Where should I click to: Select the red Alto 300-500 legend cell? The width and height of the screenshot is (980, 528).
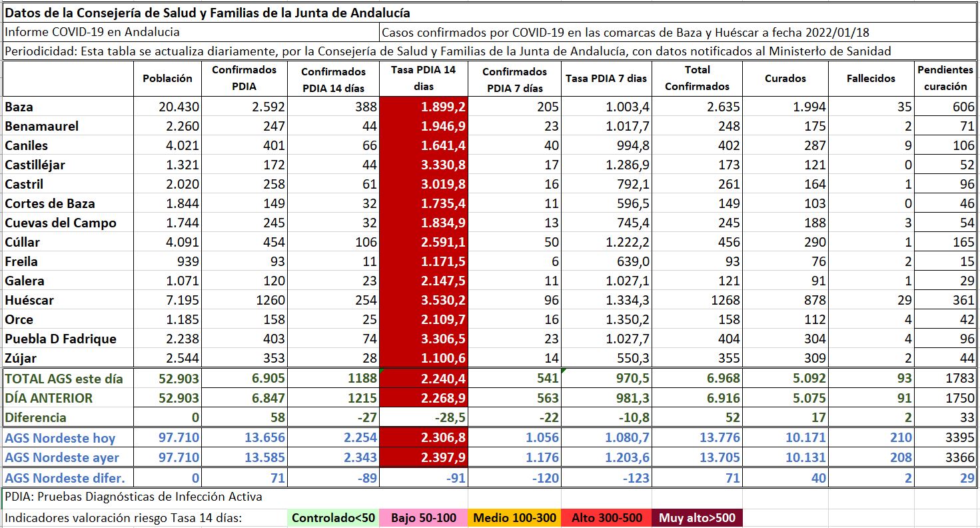point(606,518)
